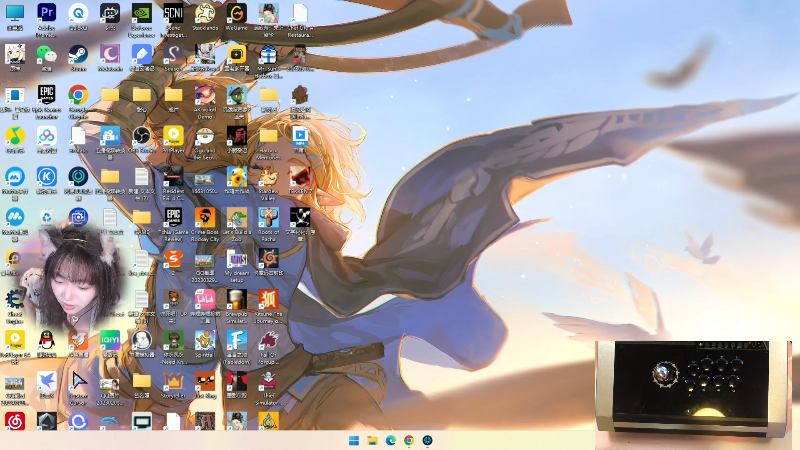Launch the purple moon Moonstudio icon
The height and width of the screenshot is (450, 800).
(110, 54)
